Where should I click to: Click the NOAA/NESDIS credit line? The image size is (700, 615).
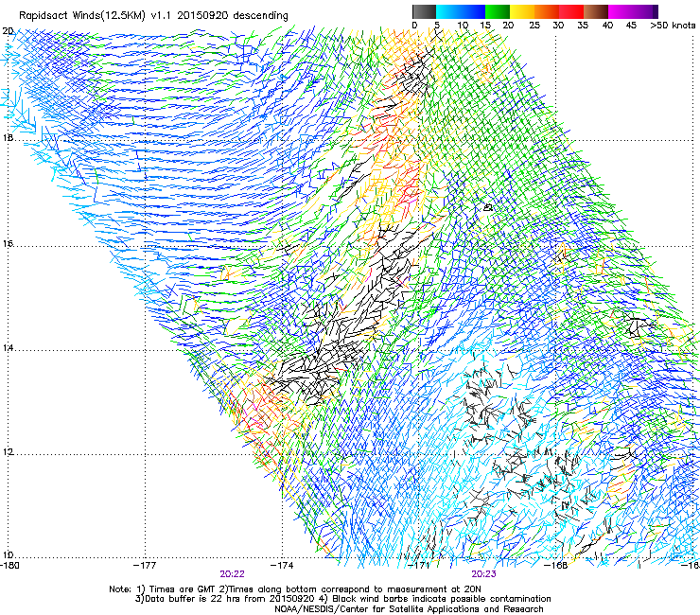(409, 609)
